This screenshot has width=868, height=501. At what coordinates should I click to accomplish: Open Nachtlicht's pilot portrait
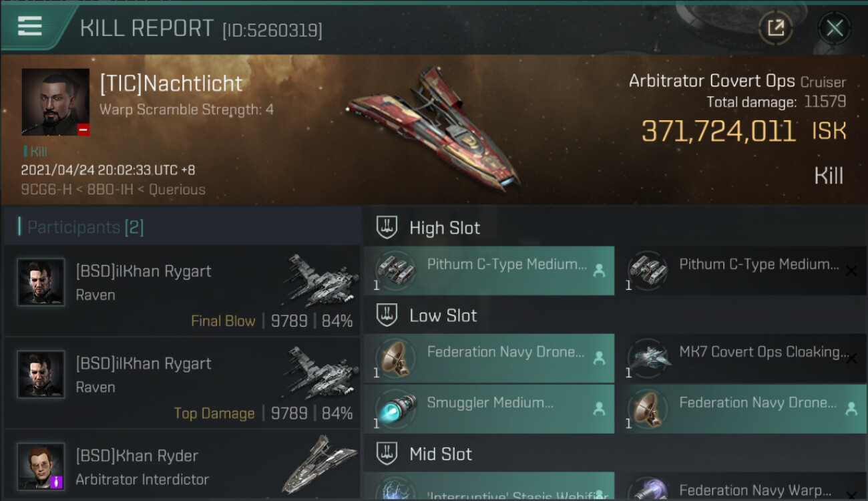click(55, 102)
